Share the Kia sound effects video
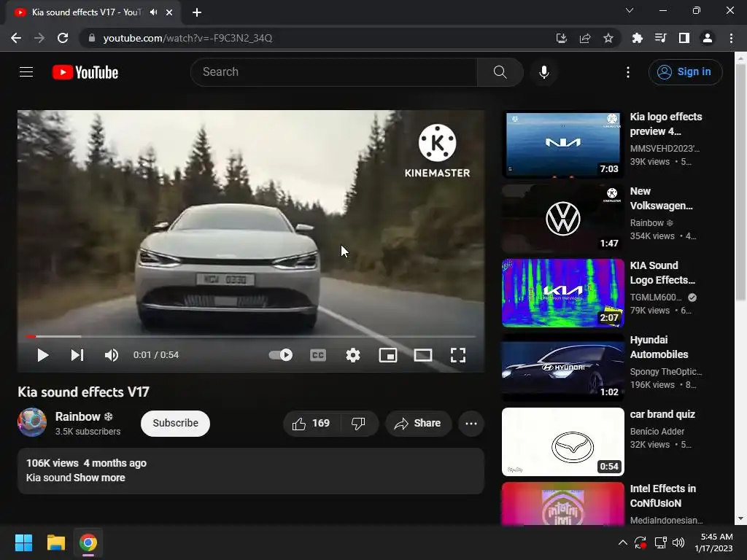 [418, 424]
